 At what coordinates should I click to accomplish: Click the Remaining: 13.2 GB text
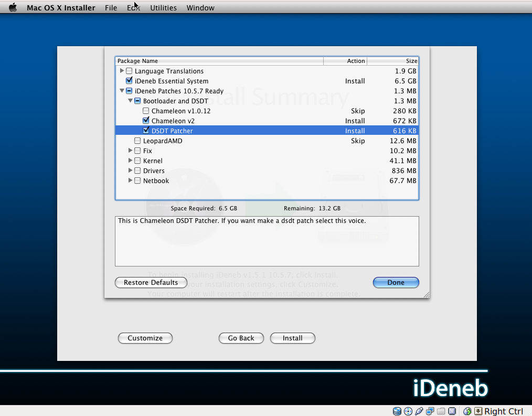(312, 208)
